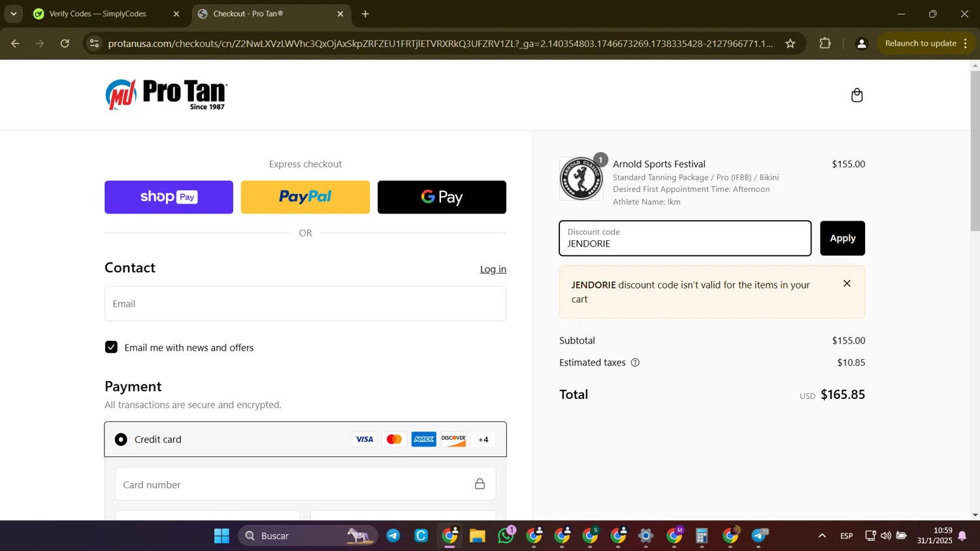Focus the Discount code input field

pos(685,238)
